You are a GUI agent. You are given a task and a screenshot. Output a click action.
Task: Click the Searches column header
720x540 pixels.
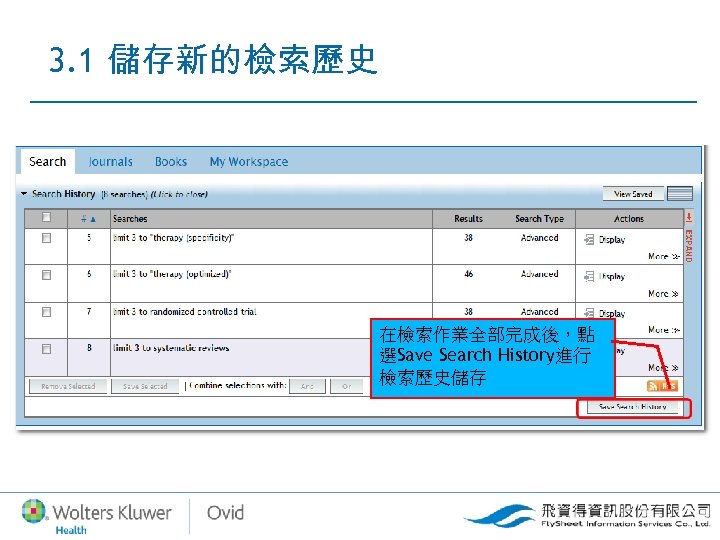[x=130, y=219]
